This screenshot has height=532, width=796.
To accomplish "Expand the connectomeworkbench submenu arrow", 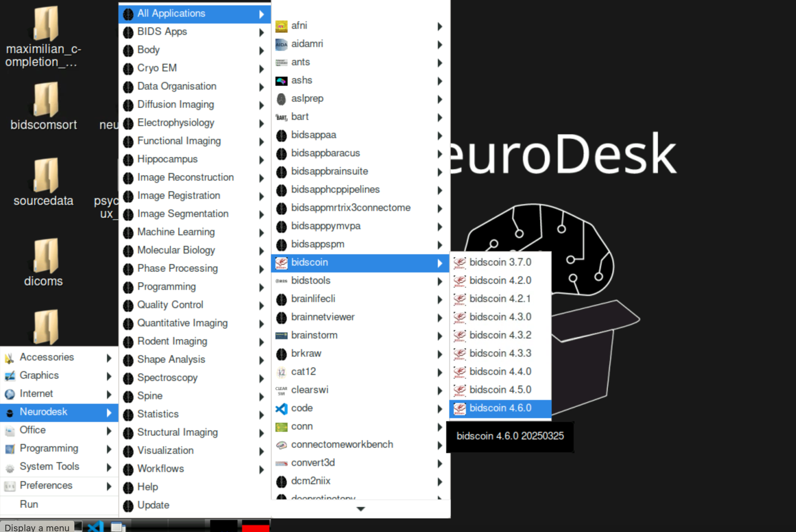I will [440, 445].
